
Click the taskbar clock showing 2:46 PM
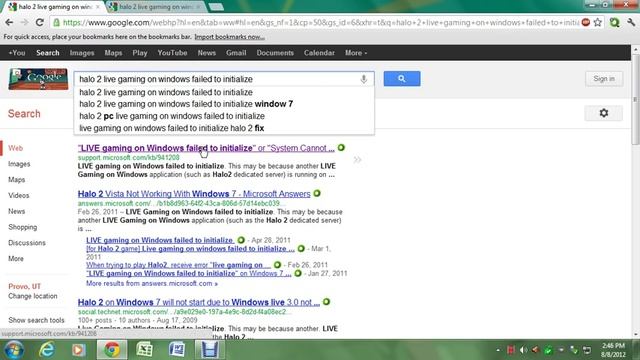pyautogui.click(x=613, y=350)
